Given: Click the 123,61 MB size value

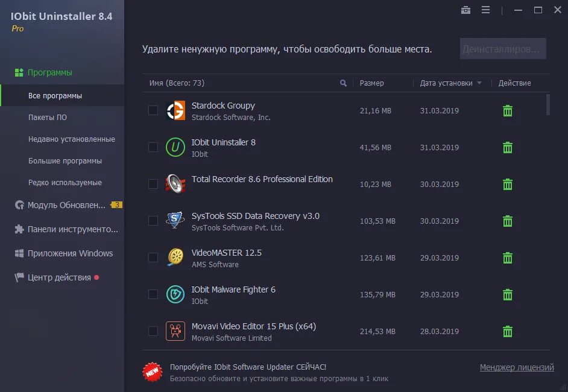Looking at the screenshot, I should click(x=377, y=258).
